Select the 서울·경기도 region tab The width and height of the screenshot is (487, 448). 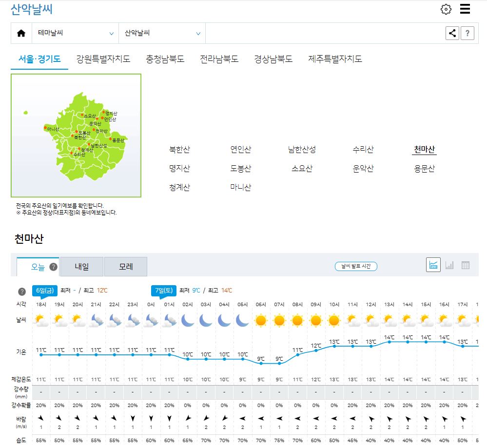[39, 59]
